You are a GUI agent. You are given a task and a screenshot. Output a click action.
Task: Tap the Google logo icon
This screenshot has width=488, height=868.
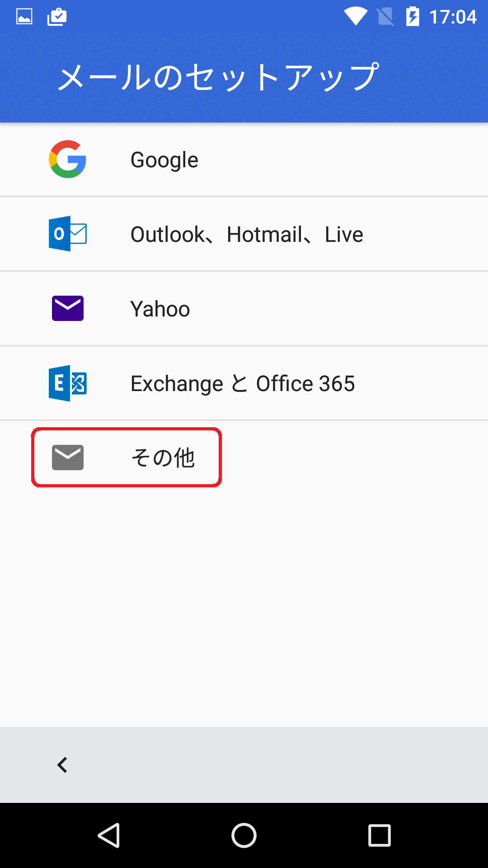point(67,159)
